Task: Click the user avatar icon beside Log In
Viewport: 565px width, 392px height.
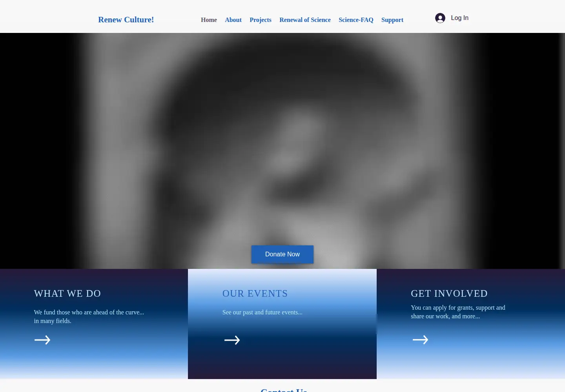Action: pos(440,18)
